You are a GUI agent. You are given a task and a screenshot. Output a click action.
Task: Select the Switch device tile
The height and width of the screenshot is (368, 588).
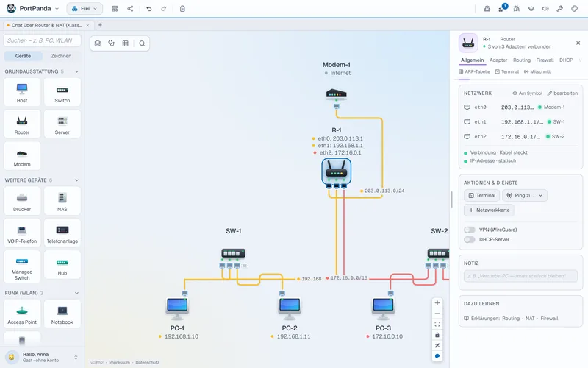[x=62, y=93]
